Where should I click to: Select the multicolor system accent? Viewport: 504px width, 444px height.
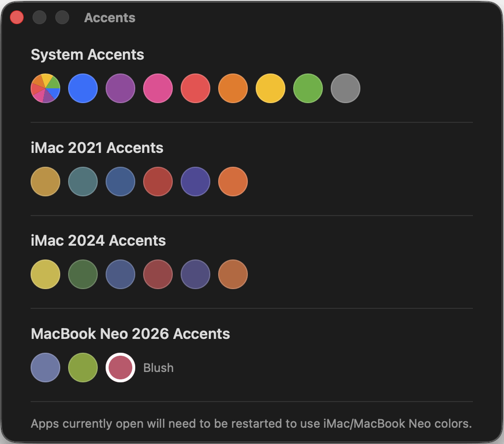pyautogui.click(x=45, y=88)
